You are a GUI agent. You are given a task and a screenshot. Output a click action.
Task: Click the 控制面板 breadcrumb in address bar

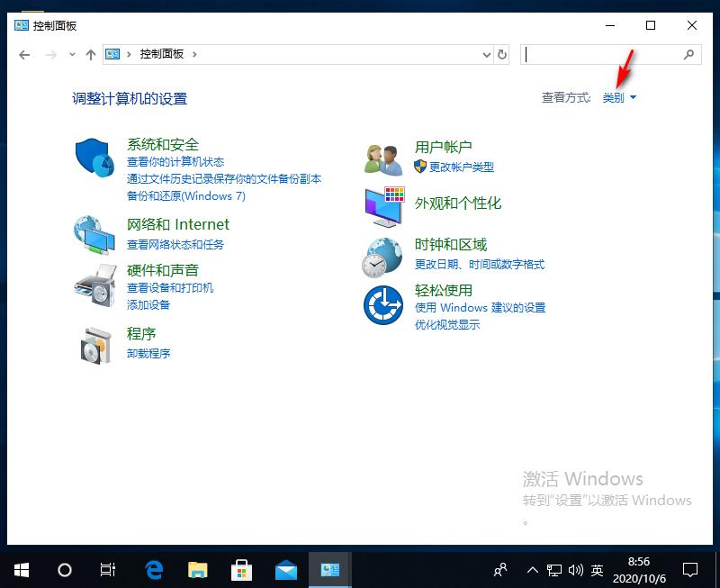point(161,54)
